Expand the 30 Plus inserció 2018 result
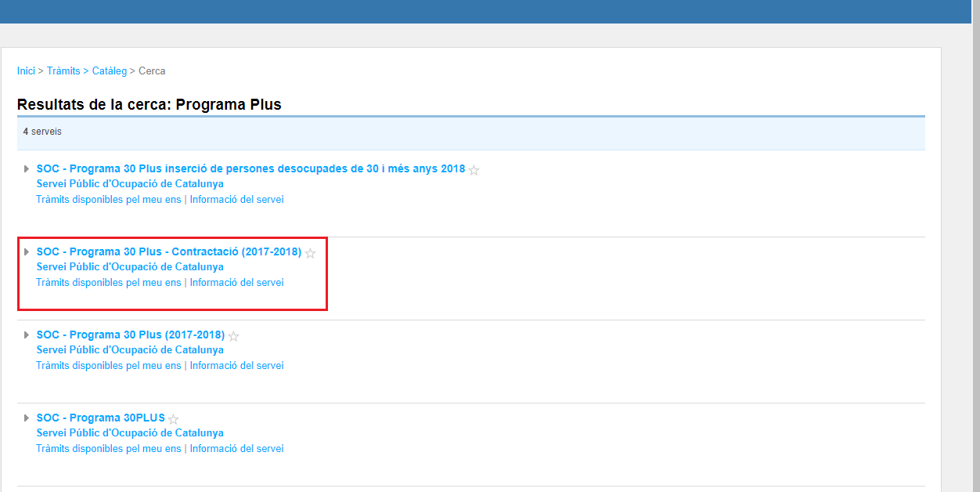Image resolution: width=980 pixels, height=492 pixels. click(27, 168)
